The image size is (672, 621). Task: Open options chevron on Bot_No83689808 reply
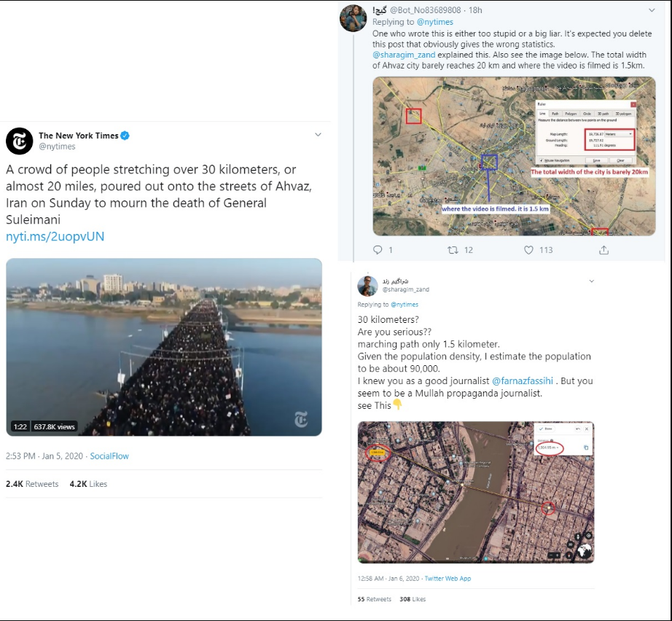click(x=652, y=10)
